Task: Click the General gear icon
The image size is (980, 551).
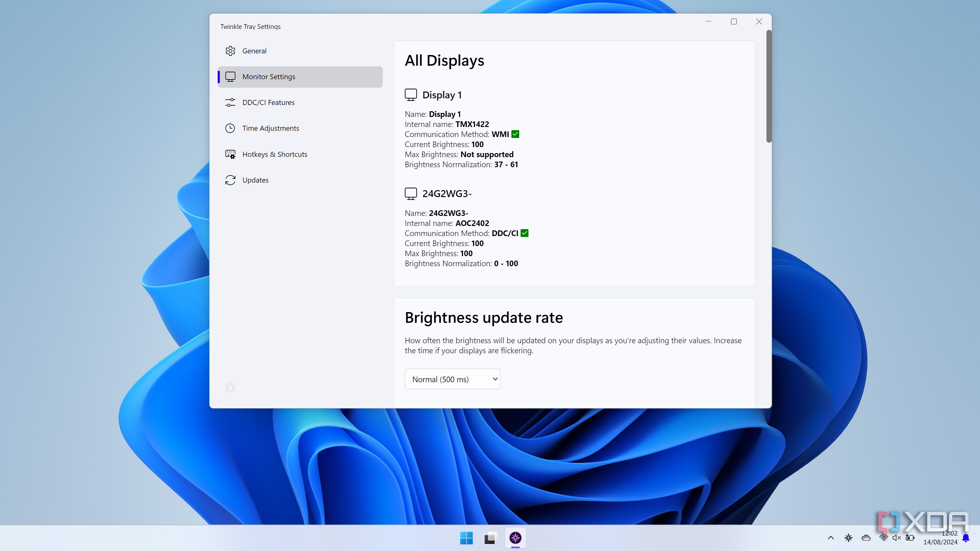Action: point(230,51)
